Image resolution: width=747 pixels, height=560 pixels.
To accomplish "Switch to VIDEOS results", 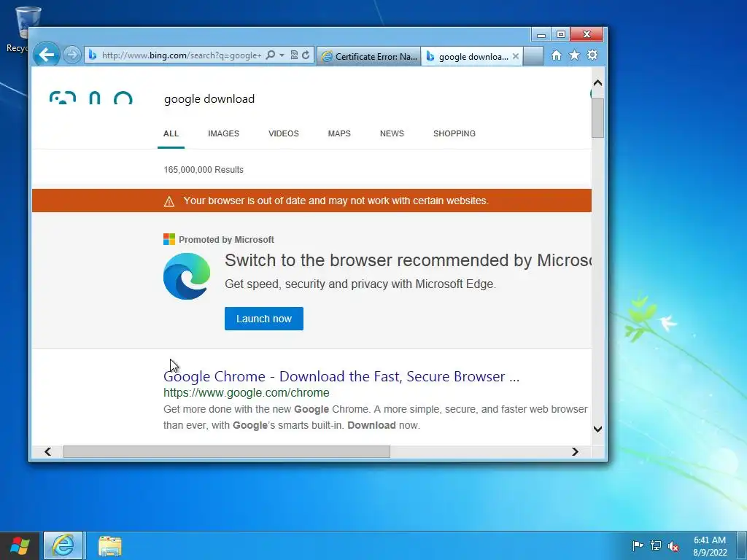I will 284,134.
